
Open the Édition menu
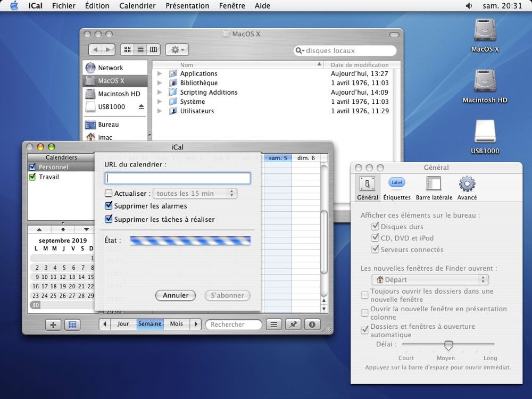(x=97, y=6)
